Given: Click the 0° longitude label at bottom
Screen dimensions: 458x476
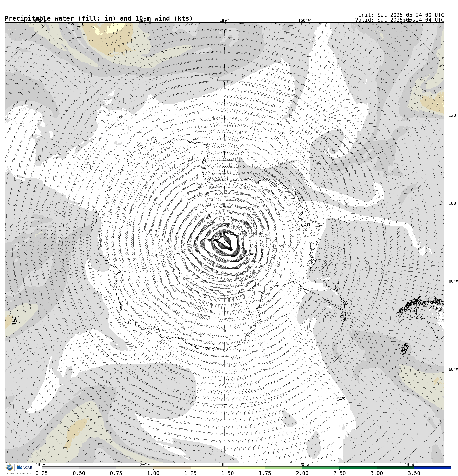Looking at the screenshot, I should tap(224, 465).
